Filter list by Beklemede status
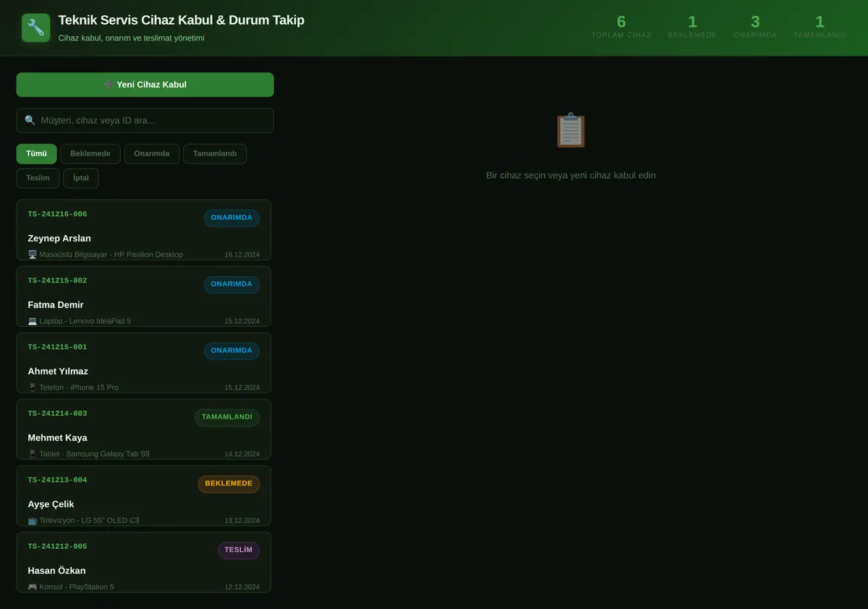868x609 pixels. click(90, 154)
